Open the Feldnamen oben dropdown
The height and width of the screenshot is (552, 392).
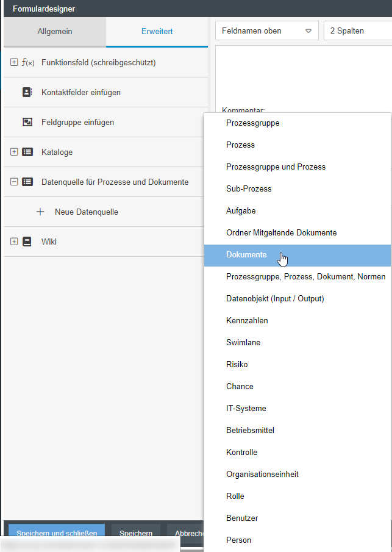coord(267,30)
